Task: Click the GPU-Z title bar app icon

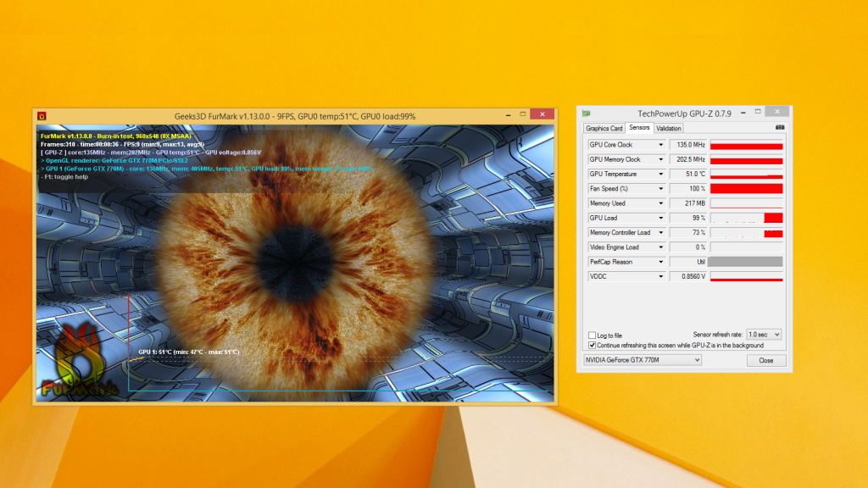Action: coord(587,114)
